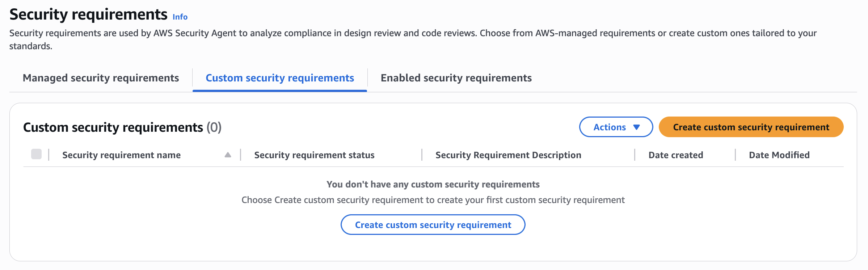Click the divider between Date created and Date Modified
868x270 pixels.
pos(736,155)
